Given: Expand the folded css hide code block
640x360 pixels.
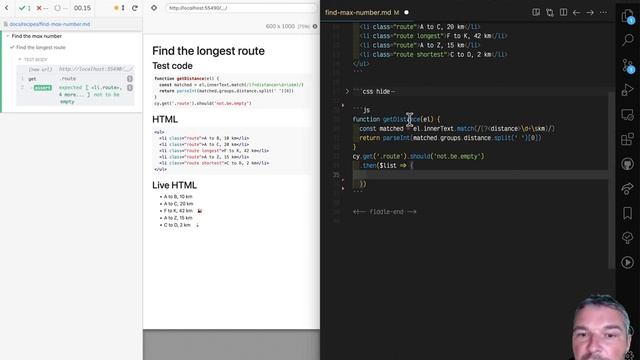Looking at the screenshot, I should click(347, 91).
